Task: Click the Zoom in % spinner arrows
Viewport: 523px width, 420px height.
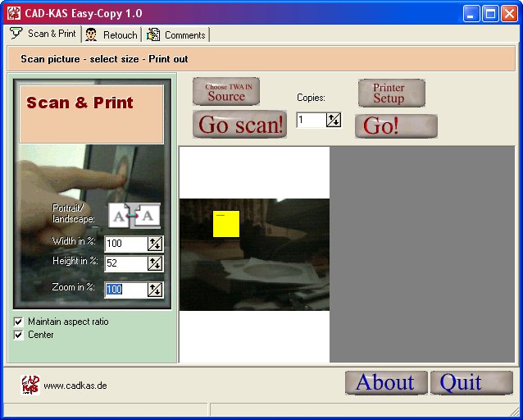Action: [x=155, y=290]
